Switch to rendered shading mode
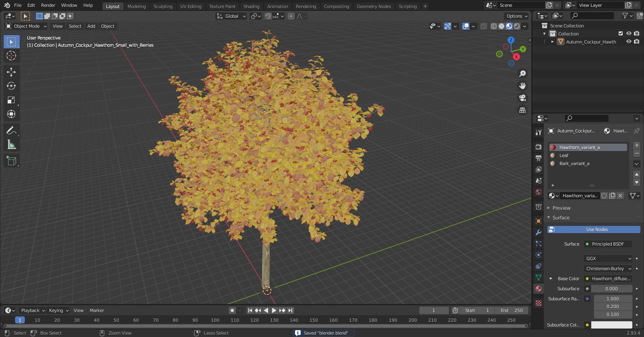Image resolution: width=644 pixels, height=337 pixels. [x=517, y=26]
